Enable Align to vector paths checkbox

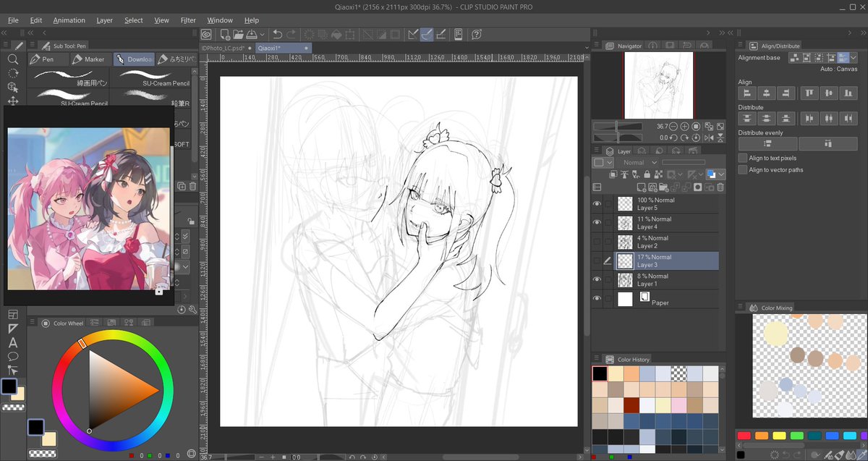click(743, 169)
